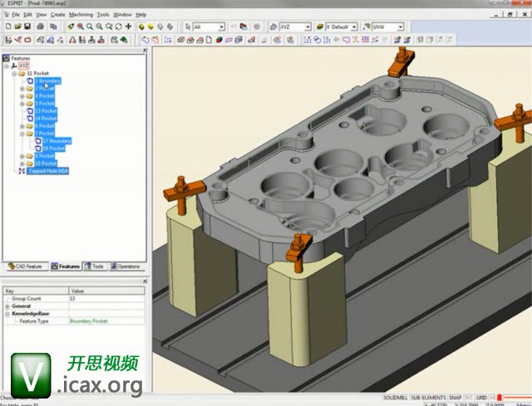Viewport: 532px width, 406px height.
Task: Click the work plane icon beside XYZ dropdown
Action: [x=273, y=27]
